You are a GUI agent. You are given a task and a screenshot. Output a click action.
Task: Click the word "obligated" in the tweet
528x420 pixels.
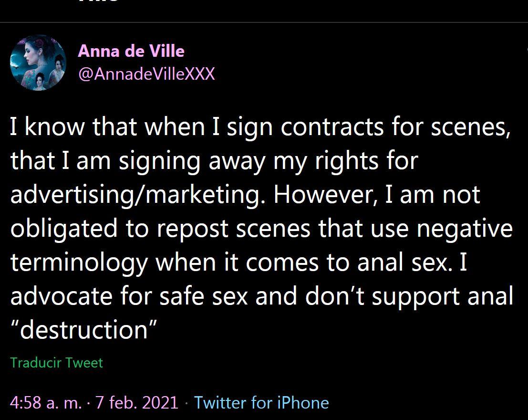[64, 229]
